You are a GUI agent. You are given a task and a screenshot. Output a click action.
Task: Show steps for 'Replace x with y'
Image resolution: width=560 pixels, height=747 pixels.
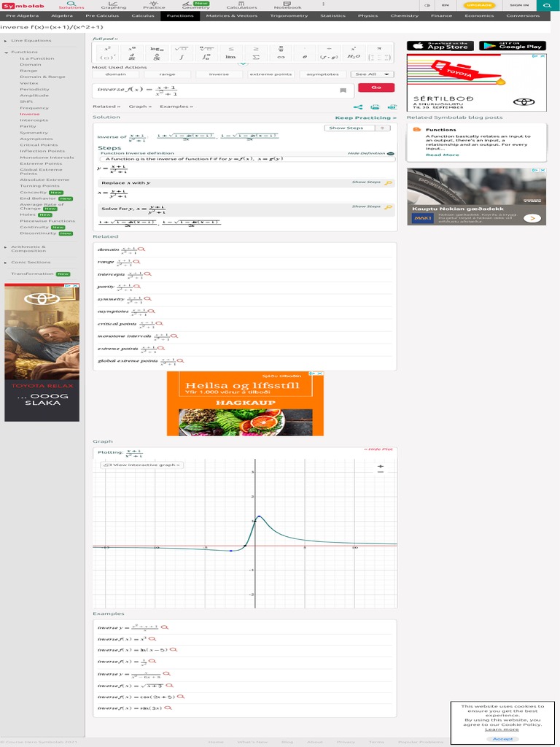pos(372,182)
